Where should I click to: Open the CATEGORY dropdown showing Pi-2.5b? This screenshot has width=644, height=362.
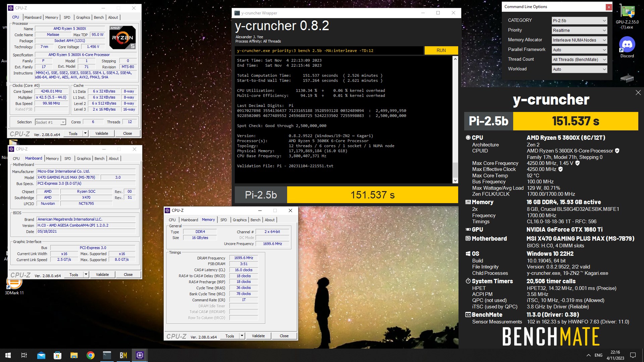(579, 21)
